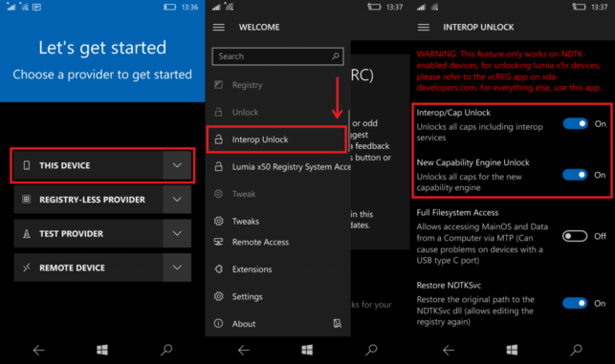Click the Extensions puzzle icon
615x364 pixels.
pyautogui.click(x=218, y=268)
